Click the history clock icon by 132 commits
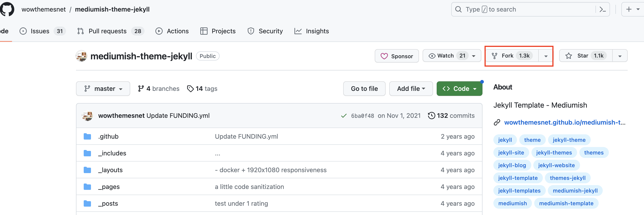The width and height of the screenshot is (644, 215). 431,116
